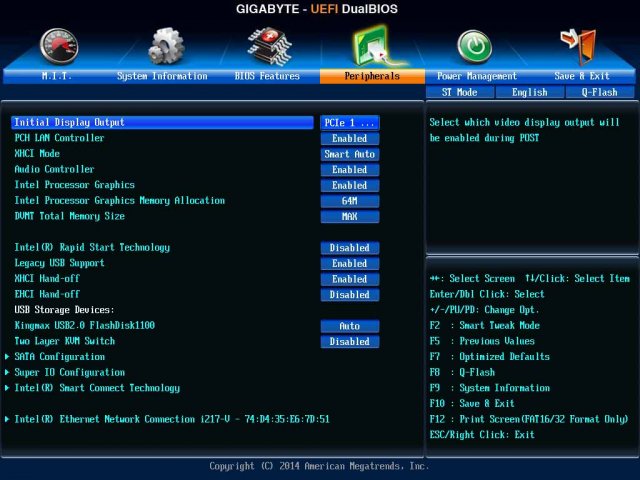
Task: Open the Initial Display Output dropdown
Action: (x=349, y=123)
